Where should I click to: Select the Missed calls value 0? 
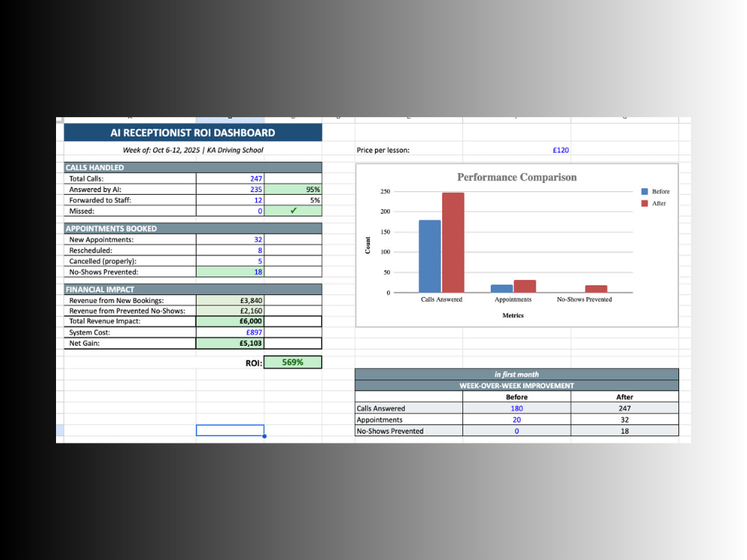point(230,211)
